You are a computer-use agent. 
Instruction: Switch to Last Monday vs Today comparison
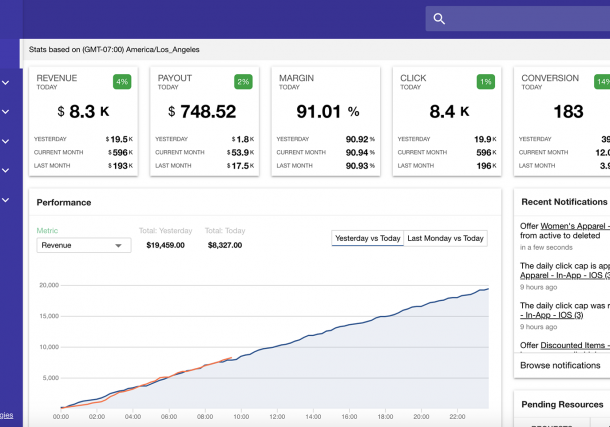tap(445, 238)
